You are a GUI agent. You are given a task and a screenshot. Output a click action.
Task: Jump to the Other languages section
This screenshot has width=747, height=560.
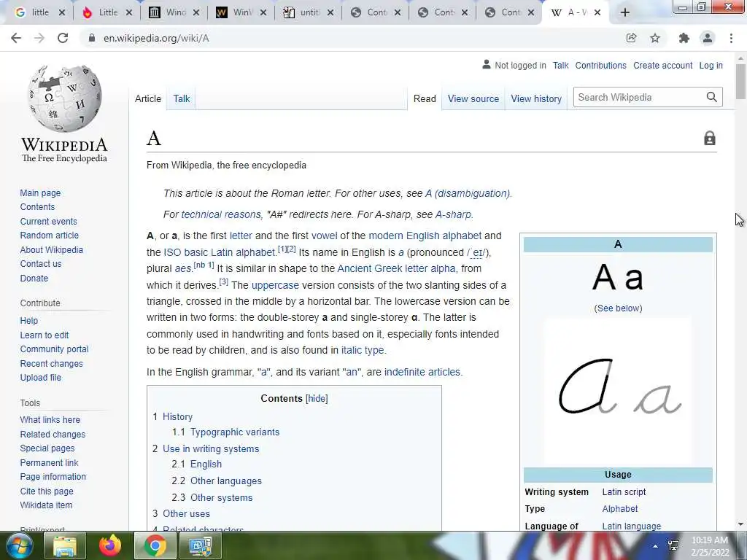tap(226, 481)
